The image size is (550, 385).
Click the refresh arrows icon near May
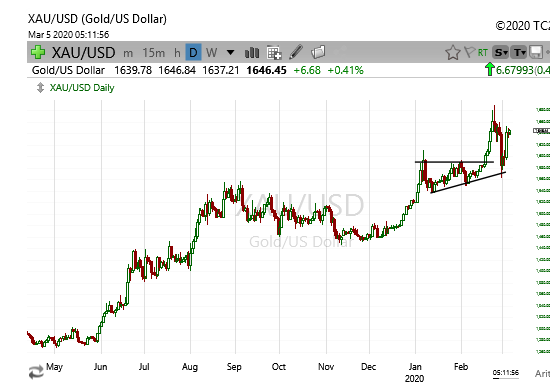coord(36,372)
